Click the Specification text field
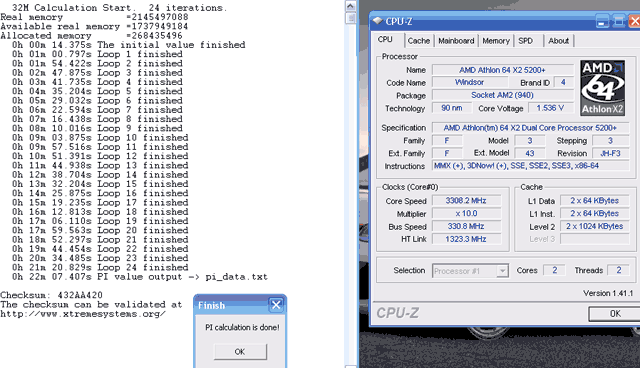This screenshot has height=368, width=640. [530, 128]
